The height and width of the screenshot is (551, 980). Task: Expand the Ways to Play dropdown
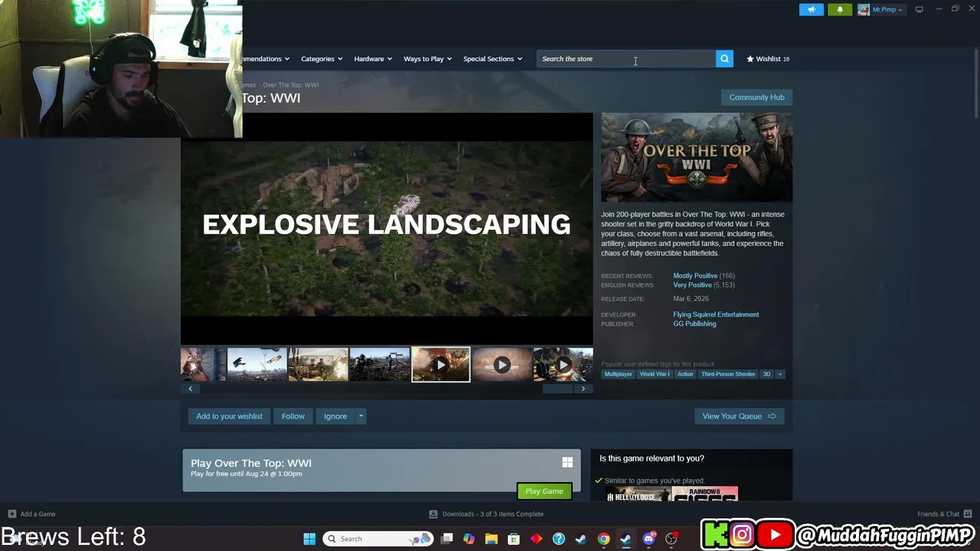(x=428, y=59)
